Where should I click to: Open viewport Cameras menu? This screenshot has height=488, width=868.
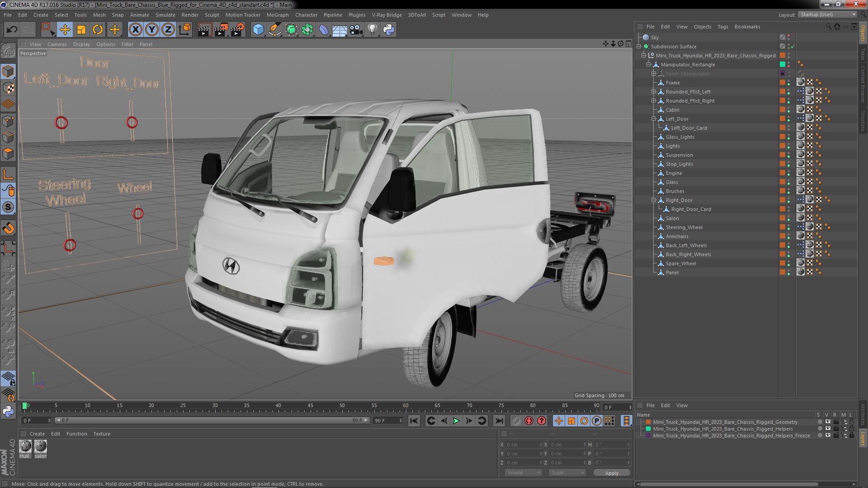pyautogui.click(x=57, y=44)
